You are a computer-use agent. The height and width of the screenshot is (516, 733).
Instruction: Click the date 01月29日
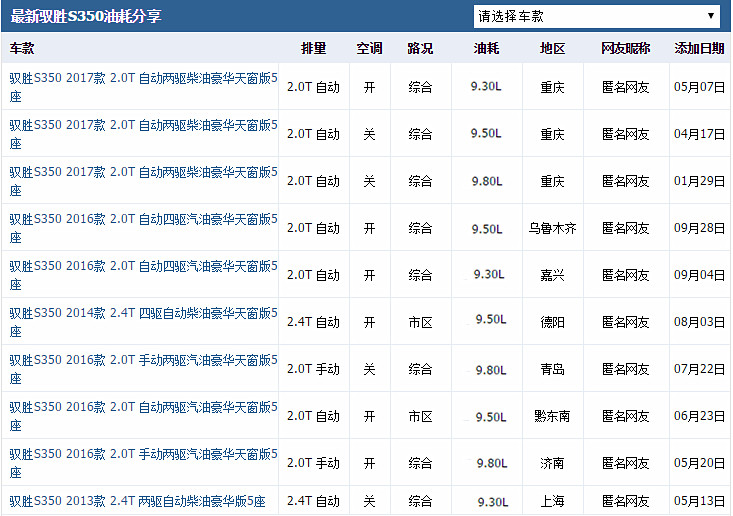pyautogui.click(x=699, y=181)
